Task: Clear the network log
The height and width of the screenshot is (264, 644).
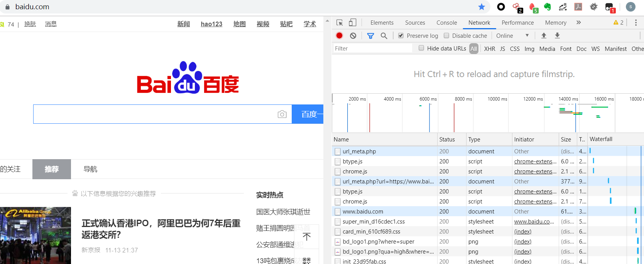Action: click(353, 35)
